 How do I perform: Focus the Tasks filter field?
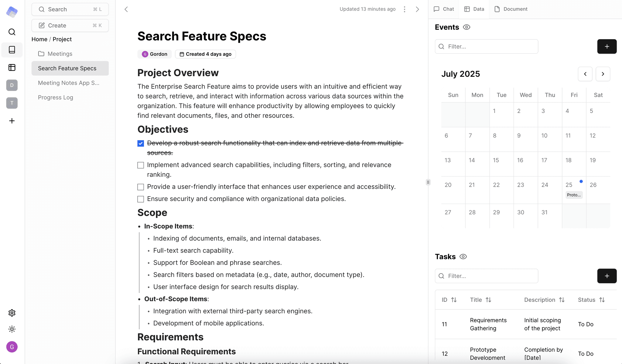486,276
